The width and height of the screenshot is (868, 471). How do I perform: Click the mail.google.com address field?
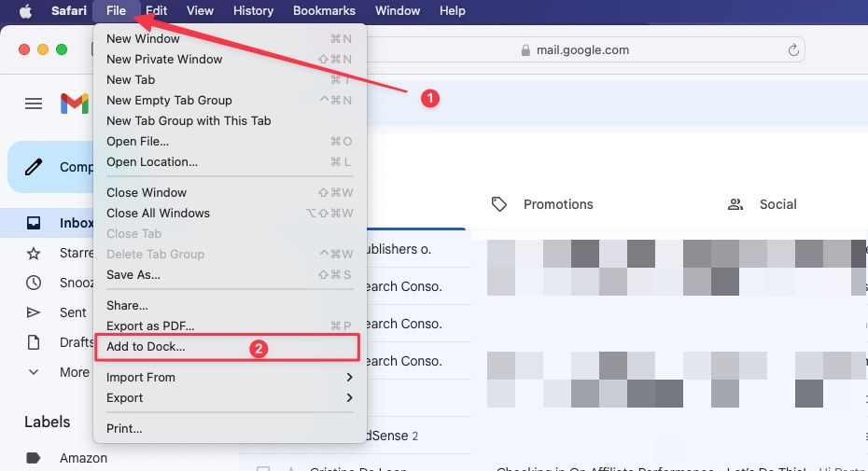[581, 50]
